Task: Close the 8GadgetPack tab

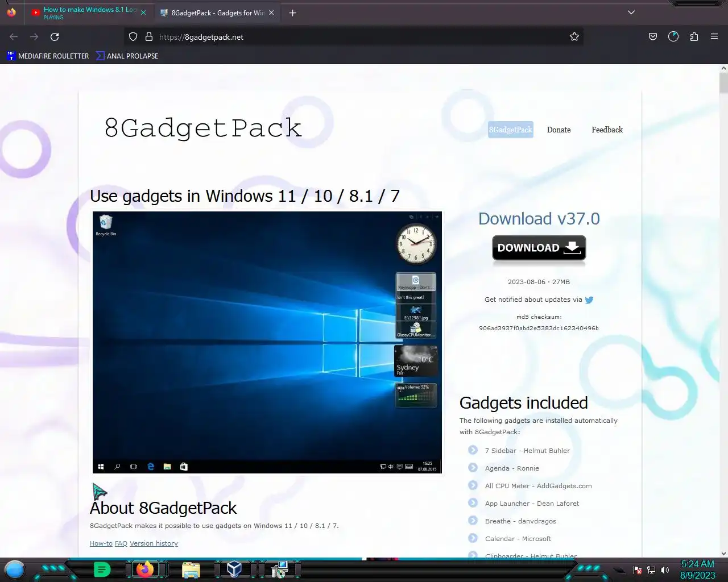Action: (x=271, y=13)
